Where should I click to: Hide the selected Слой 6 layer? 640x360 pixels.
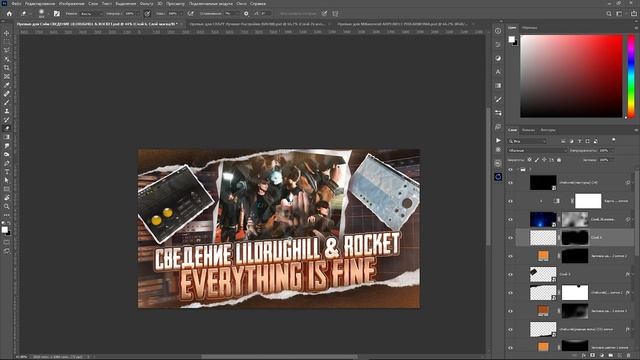510,238
